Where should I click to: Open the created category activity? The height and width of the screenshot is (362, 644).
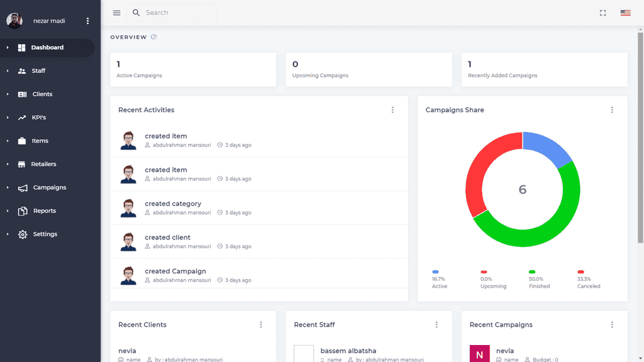coord(259,208)
